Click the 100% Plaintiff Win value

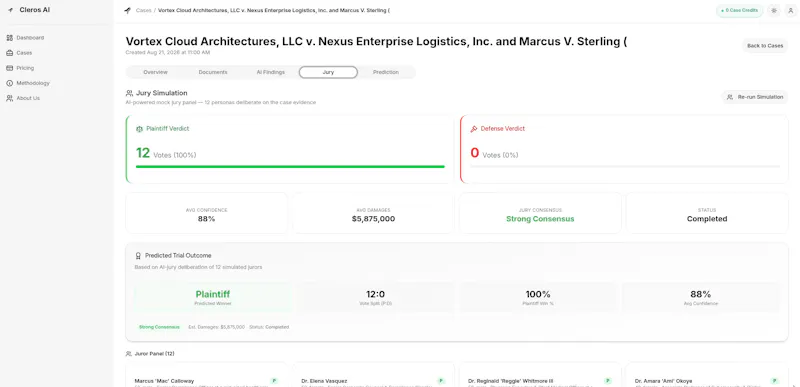538,294
